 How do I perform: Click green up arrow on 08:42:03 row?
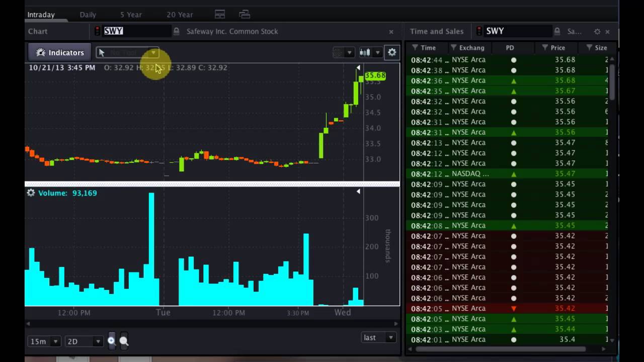pyautogui.click(x=514, y=329)
